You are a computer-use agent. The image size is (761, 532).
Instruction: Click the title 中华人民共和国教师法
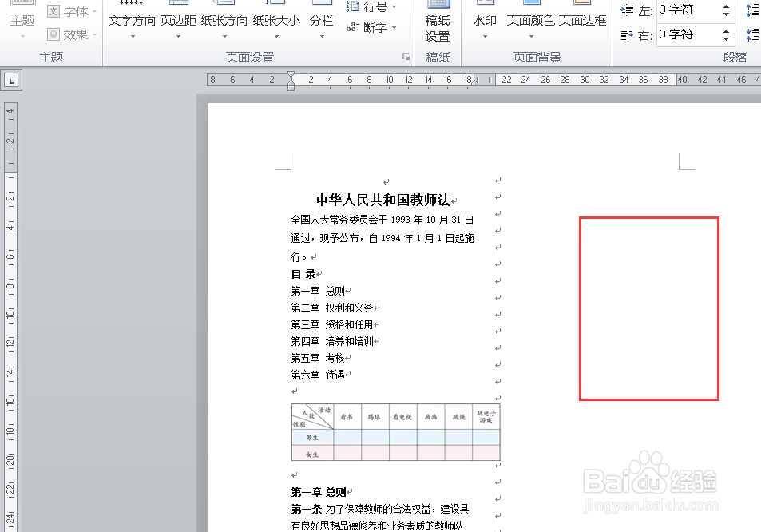click(383, 200)
